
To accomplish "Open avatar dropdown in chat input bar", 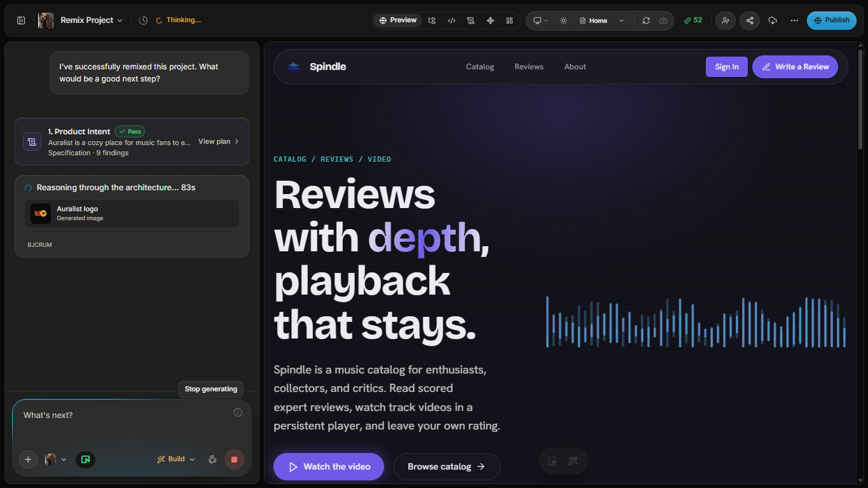I will pos(56,459).
